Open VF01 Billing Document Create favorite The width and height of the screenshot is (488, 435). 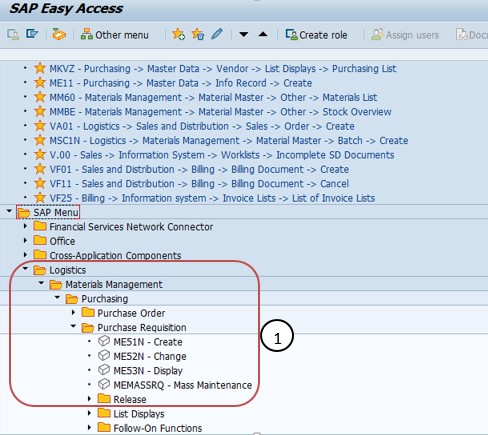point(199,169)
